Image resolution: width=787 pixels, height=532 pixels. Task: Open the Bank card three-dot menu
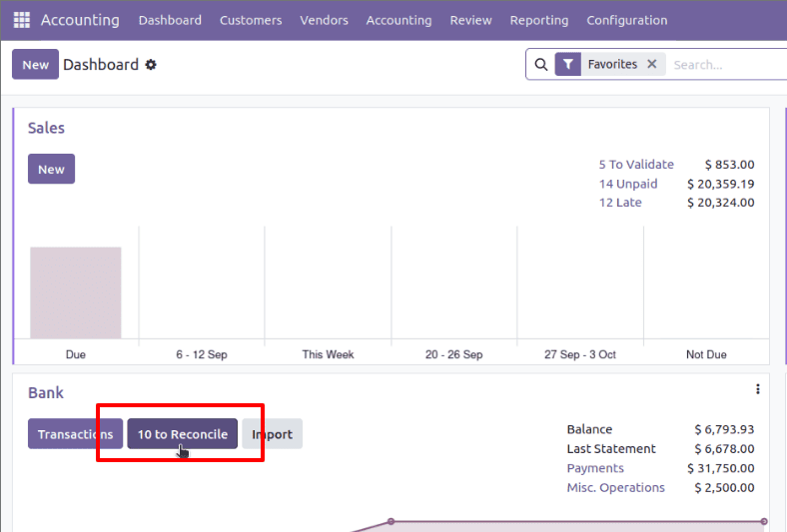click(x=758, y=389)
